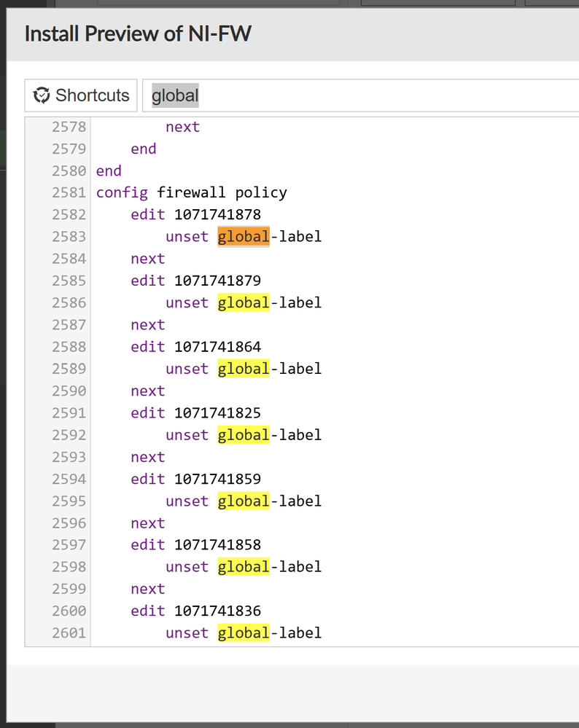Click policy ID 1071741864
This screenshot has width=579, height=728.
[217, 346]
